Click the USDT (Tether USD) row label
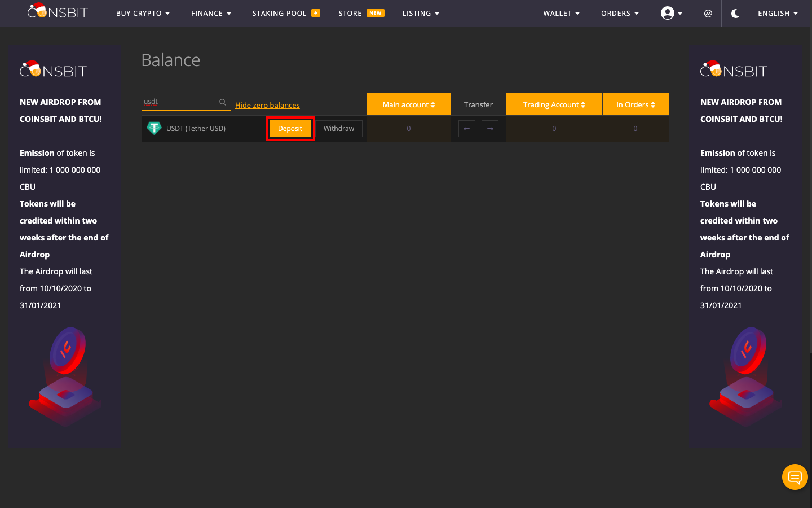This screenshot has height=508, width=812. tap(196, 129)
